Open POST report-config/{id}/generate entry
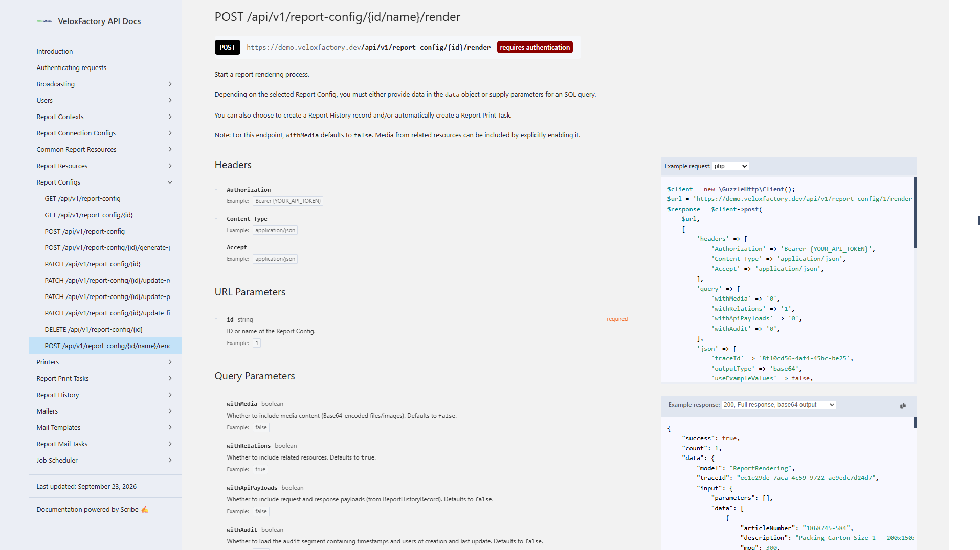 tap(107, 247)
